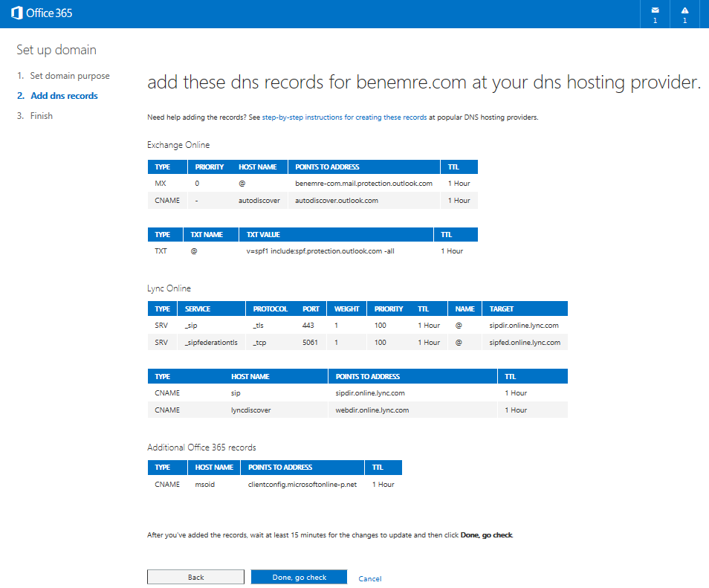This screenshot has width=709, height=588.
Task: Click the TXT record type cell
Action: [x=161, y=251]
